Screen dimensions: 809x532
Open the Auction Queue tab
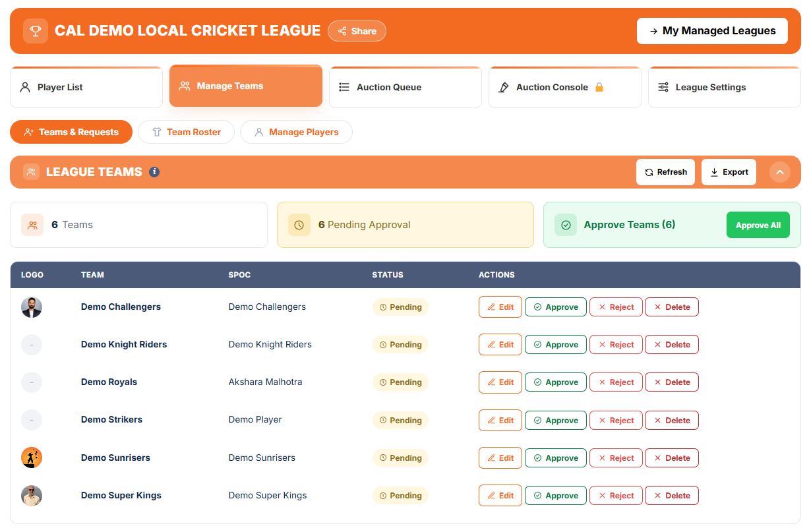(405, 87)
